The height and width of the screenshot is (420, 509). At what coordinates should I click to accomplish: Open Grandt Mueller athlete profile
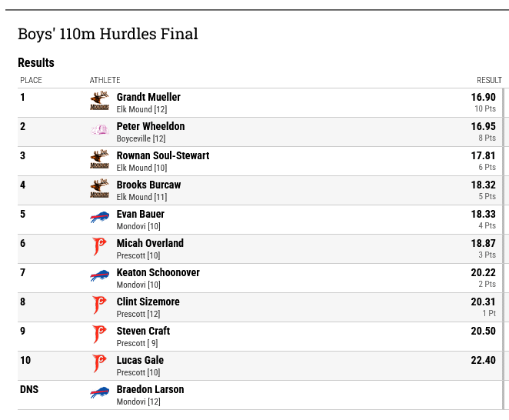[x=148, y=97]
